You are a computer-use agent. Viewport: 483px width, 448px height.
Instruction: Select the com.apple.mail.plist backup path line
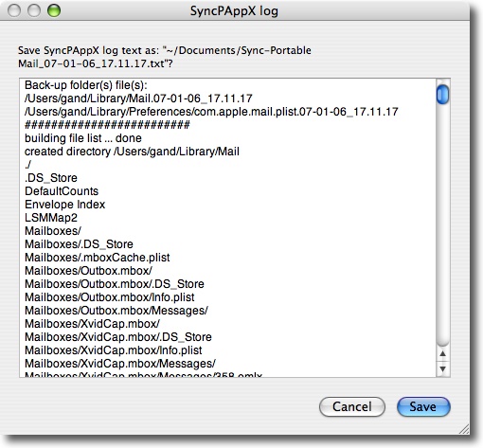pos(211,112)
